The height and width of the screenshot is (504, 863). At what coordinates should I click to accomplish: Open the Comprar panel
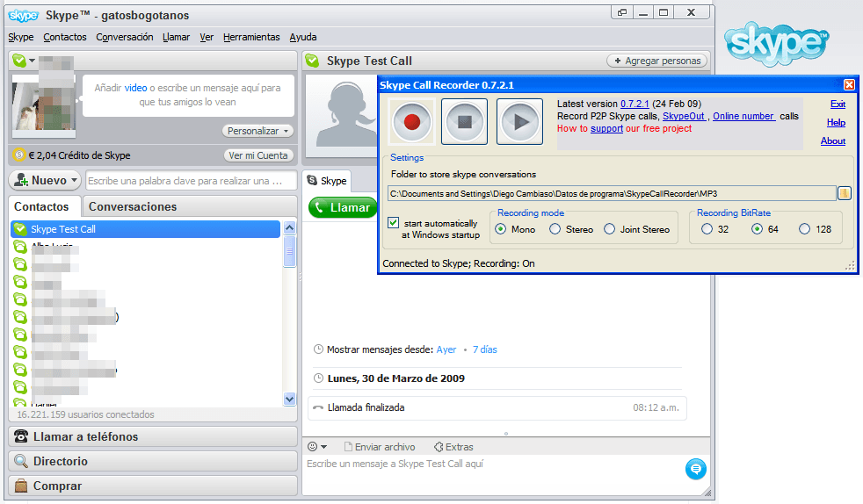point(153,486)
